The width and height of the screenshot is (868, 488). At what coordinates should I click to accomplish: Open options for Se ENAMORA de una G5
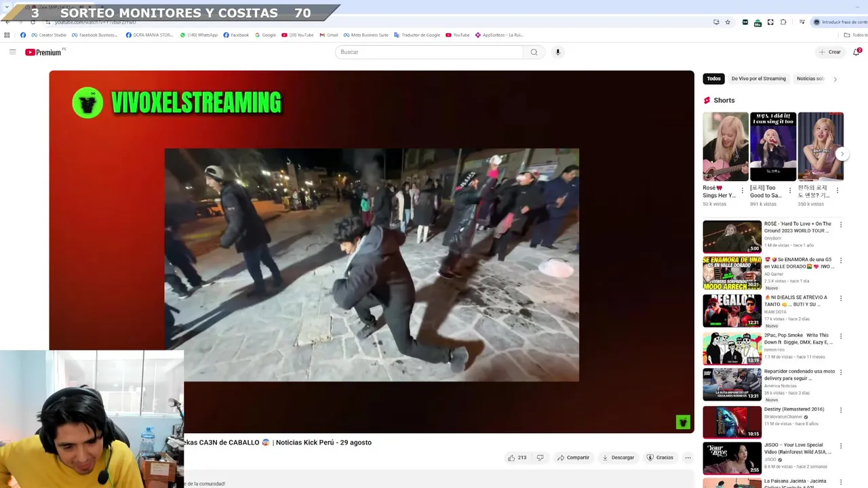pos(841,260)
